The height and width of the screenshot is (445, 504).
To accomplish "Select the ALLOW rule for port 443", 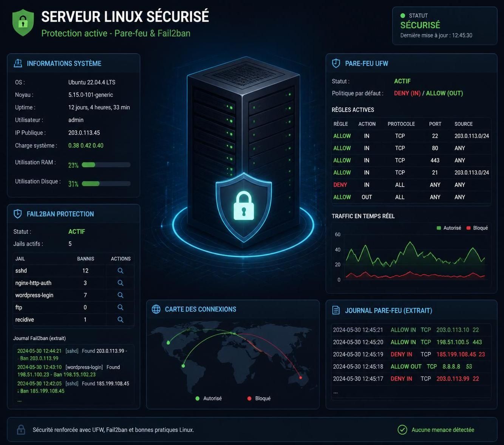I will [411, 160].
